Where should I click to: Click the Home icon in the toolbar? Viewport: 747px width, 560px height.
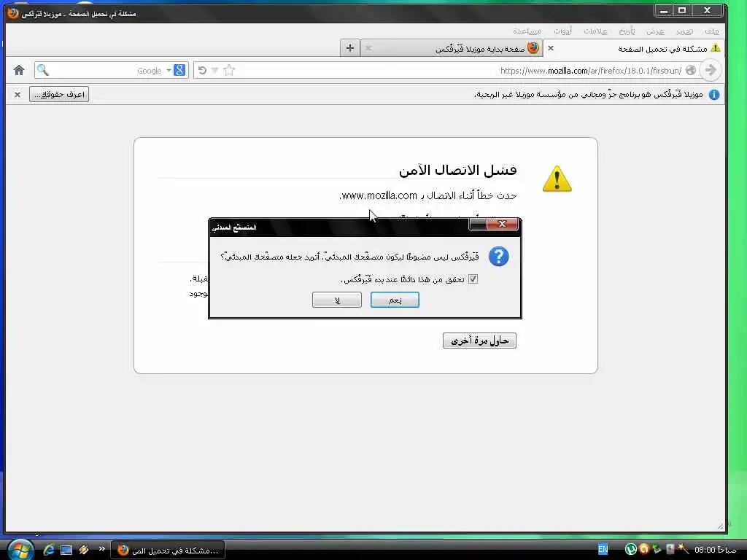(19, 71)
